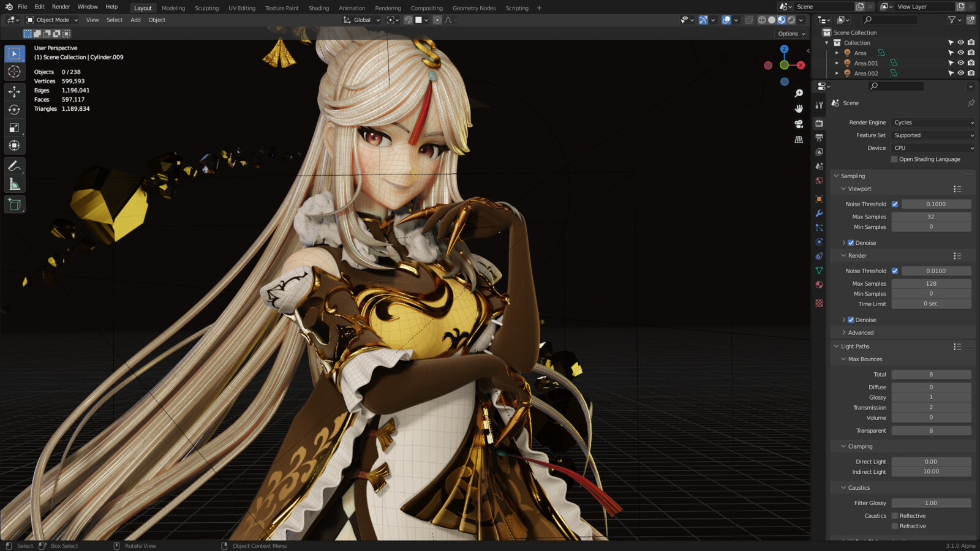Screen dimensions: 980x551
Task: Select the Cursor tool in viewport toolbar
Action: 15,72
